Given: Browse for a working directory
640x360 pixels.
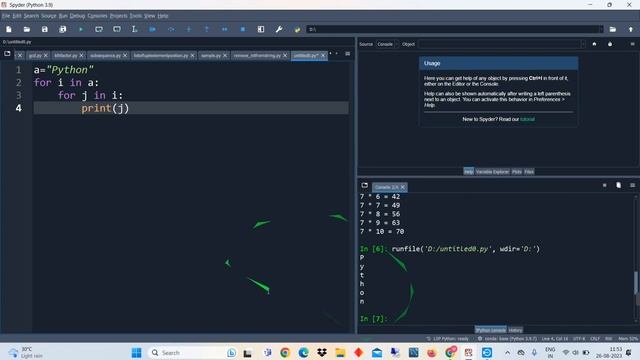Looking at the screenshot, I should pos(613,29).
